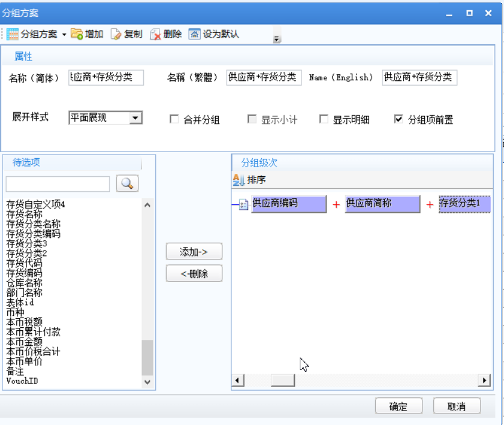
Task: Select 本币金额 in the list
Action: click(24, 342)
